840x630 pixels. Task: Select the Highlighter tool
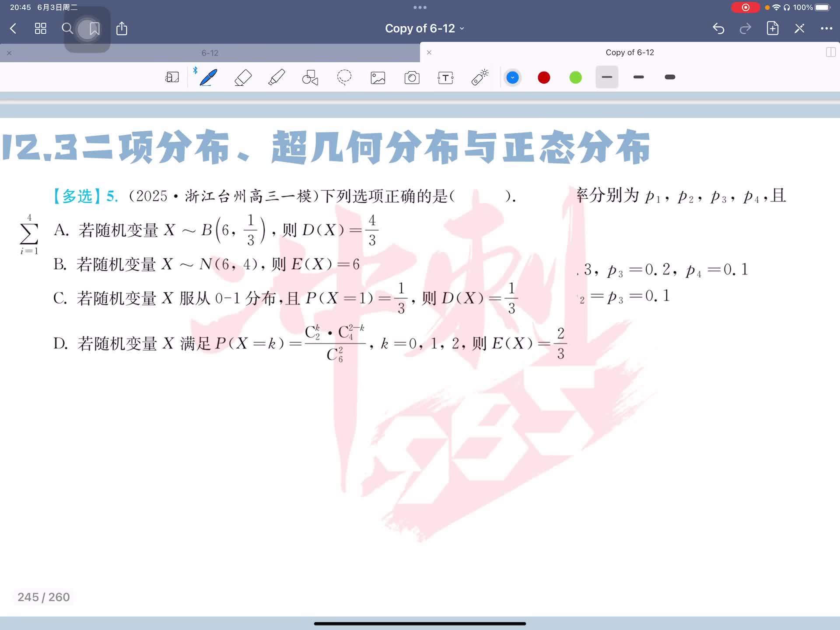click(x=276, y=77)
